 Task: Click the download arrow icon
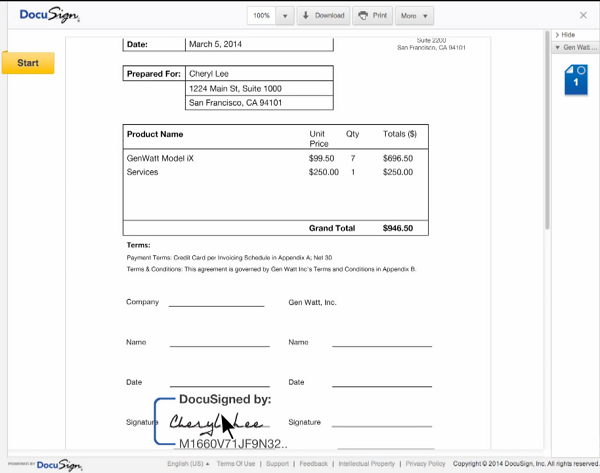(306, 15)
